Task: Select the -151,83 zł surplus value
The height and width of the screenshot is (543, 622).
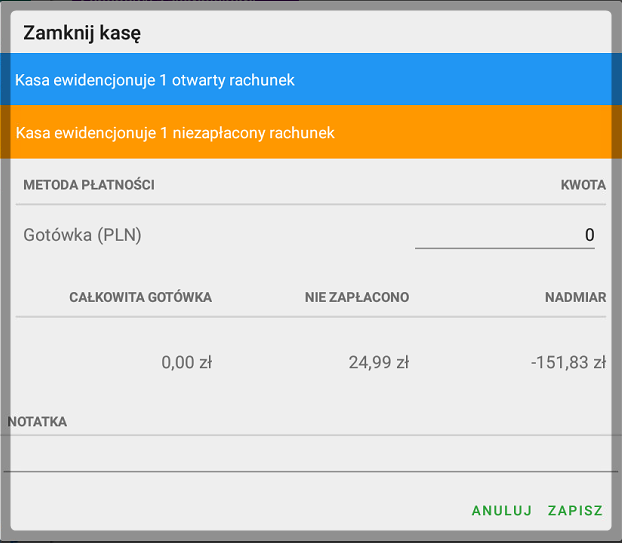Action: tap(568, 363)
